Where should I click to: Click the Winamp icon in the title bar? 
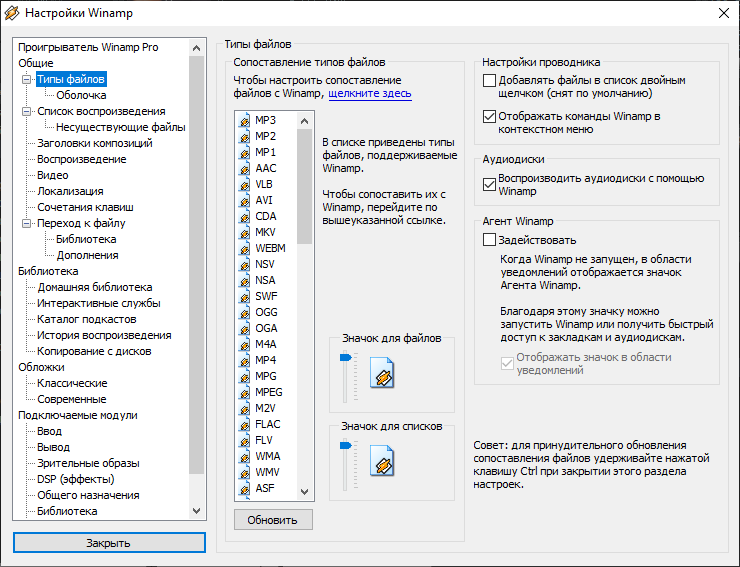click(11, 13)
